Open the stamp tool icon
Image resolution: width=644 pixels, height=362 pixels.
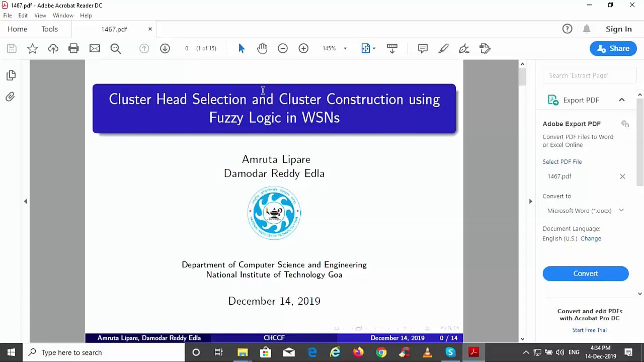[485, 48]
